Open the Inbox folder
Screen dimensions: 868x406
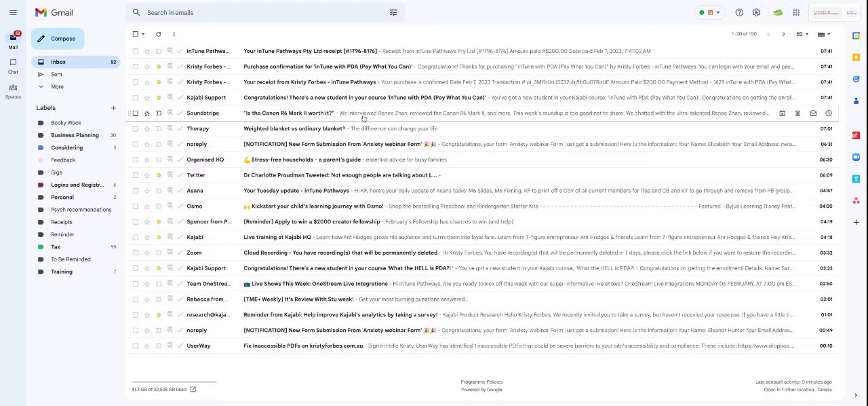[x=75, y=62]
